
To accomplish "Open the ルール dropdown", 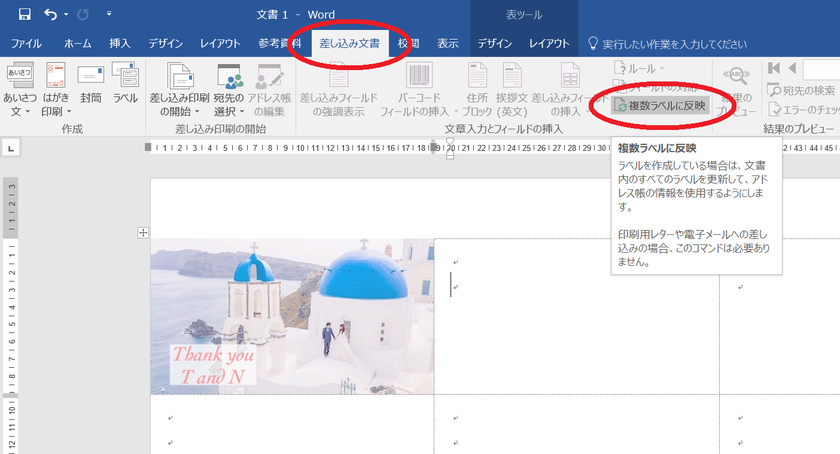I will pyautogui.click(x=639, y=69).
